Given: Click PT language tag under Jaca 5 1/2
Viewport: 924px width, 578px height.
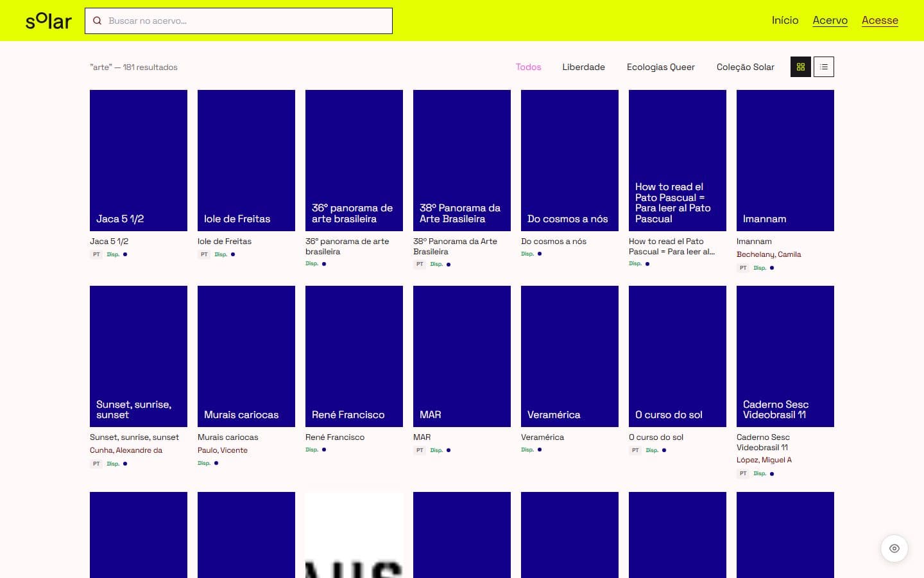Looking at the screenshot, I should [x=96, y=254].
